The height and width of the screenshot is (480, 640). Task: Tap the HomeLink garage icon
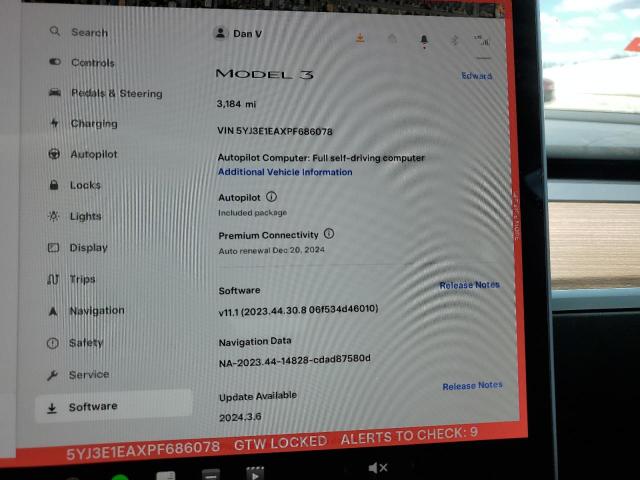click(x=392, y=39)
